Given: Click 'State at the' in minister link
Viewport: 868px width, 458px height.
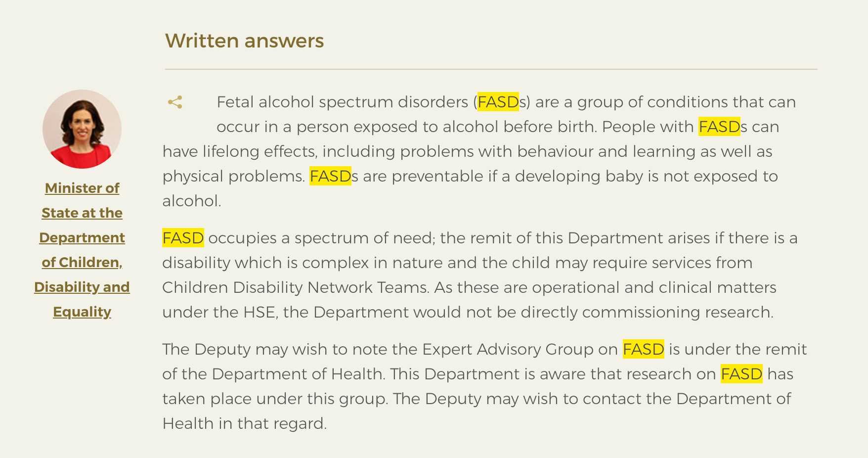Looking at the screenshot, I should click(82, 213).
